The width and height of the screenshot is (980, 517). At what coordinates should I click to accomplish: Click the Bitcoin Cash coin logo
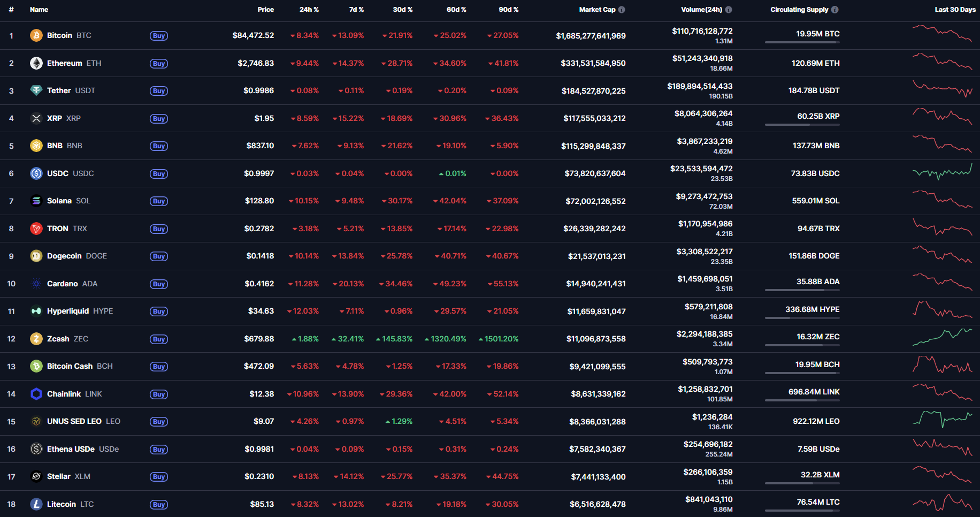(36, 366)
